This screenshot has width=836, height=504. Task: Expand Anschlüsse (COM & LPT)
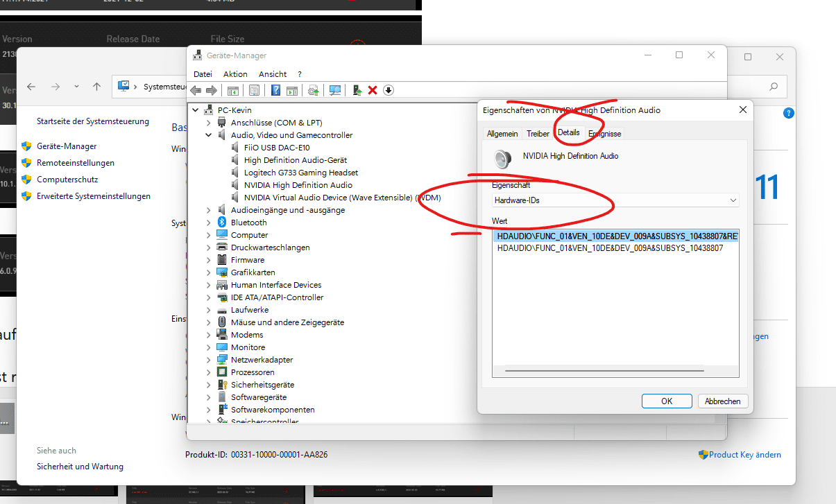click(x=209, y=123)
